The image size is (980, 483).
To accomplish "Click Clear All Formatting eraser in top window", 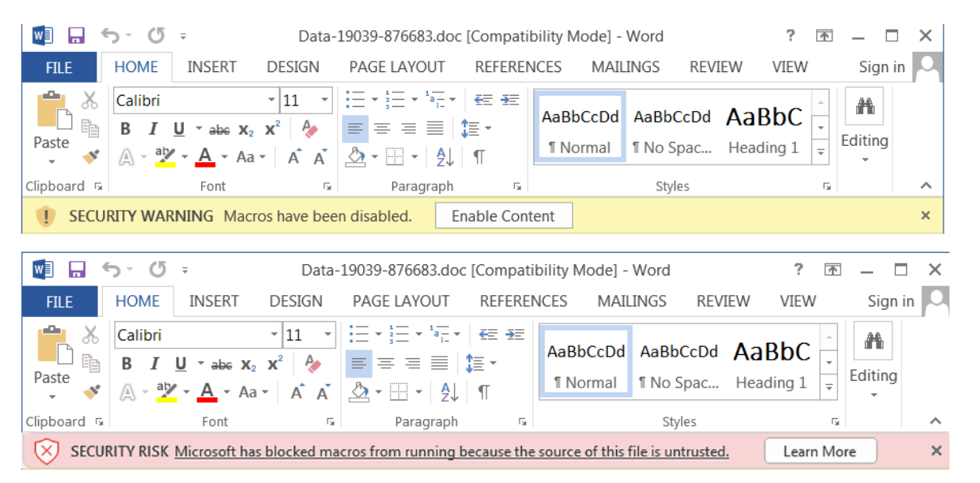I will click(309, 129).
